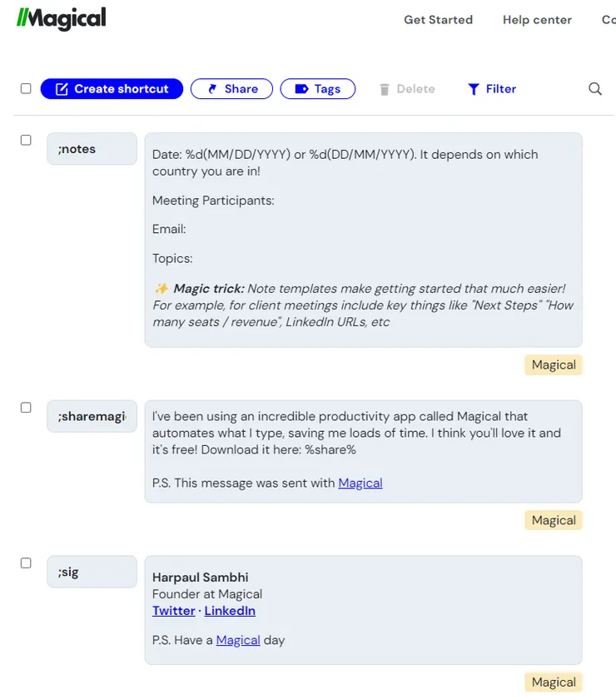The image size is (616, 699).
Task: Click the "Harpaul Sambhi" name text
Action: [x=201, y=578]
